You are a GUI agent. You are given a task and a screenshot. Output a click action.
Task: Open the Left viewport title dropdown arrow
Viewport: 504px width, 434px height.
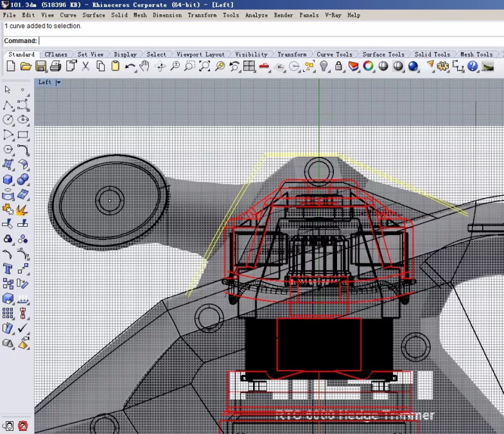click(58, 82)
